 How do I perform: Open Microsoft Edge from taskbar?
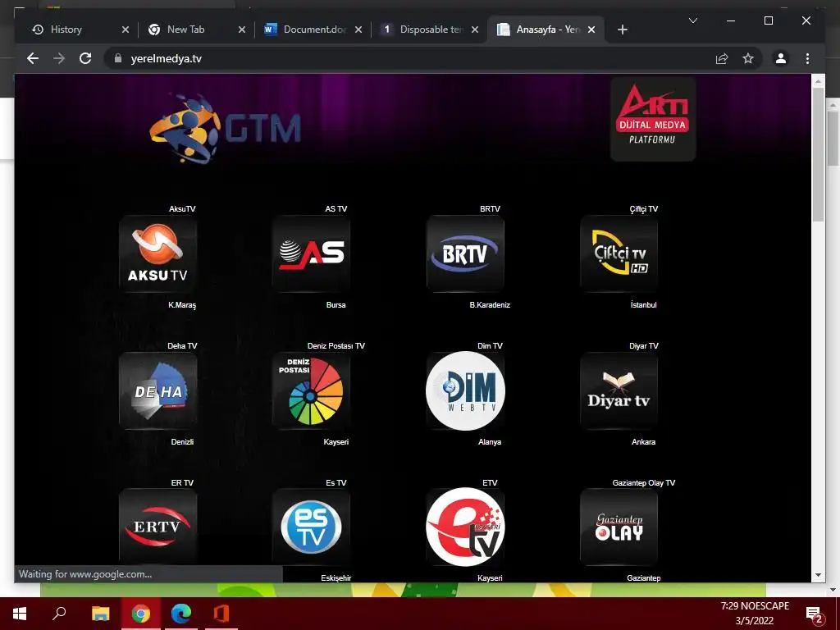pyautogui.click(x=181, y=614)
